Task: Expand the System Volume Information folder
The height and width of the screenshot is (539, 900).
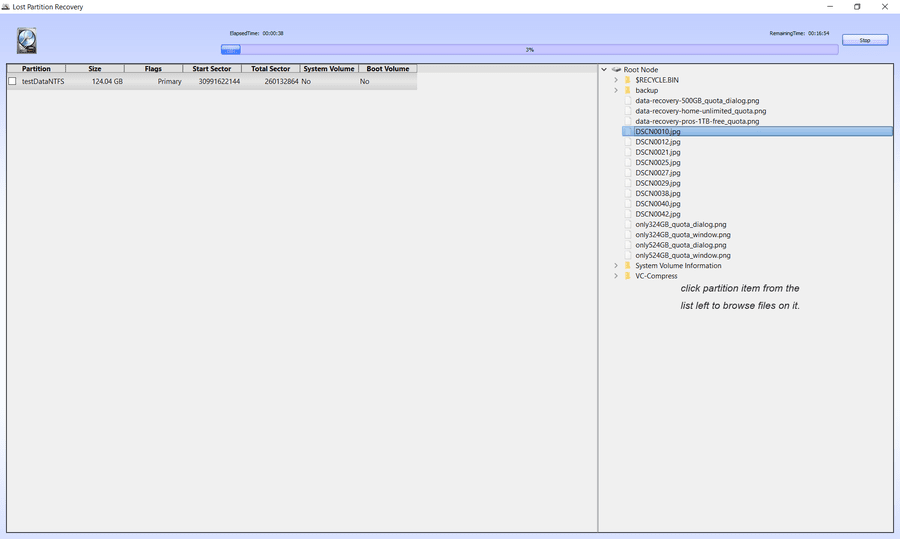Action: click(x=616, y=266)
